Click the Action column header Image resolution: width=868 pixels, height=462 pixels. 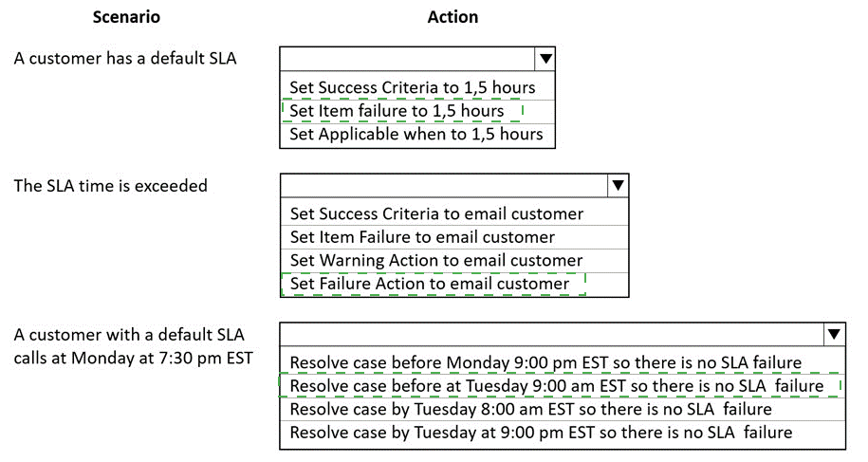pyautogui.click(x=452, y=17)
